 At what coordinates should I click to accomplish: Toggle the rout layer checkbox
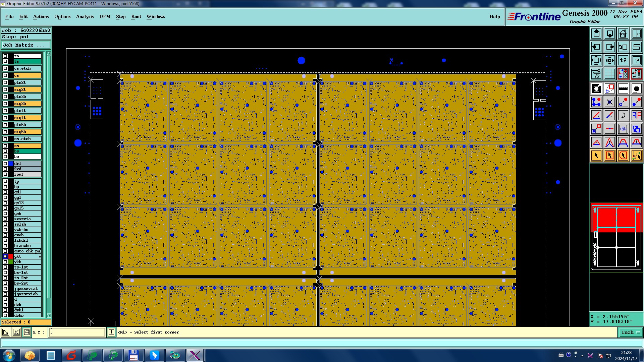[x=5, y=174]
